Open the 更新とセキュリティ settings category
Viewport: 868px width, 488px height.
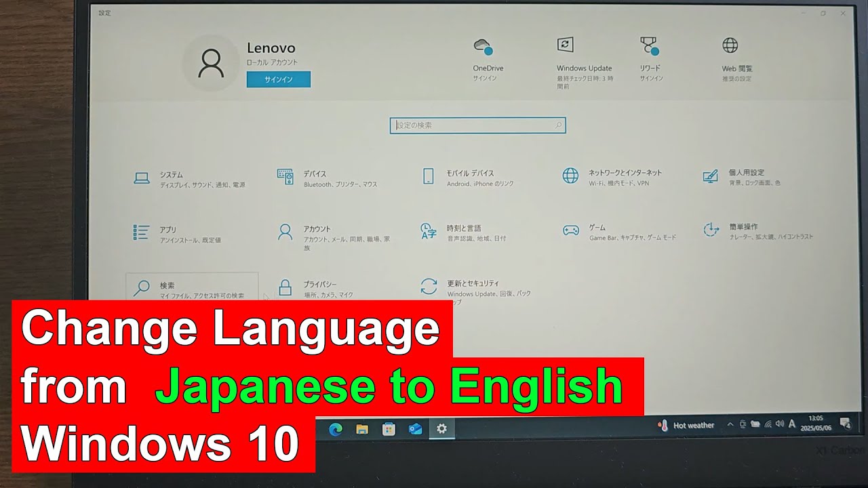pos(476,291)
